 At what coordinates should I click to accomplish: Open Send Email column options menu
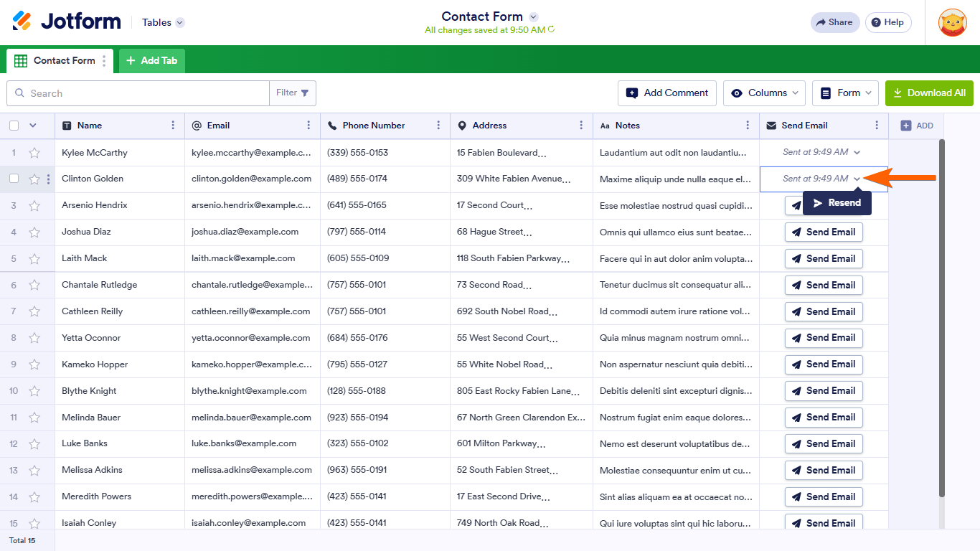pos(877,126)
